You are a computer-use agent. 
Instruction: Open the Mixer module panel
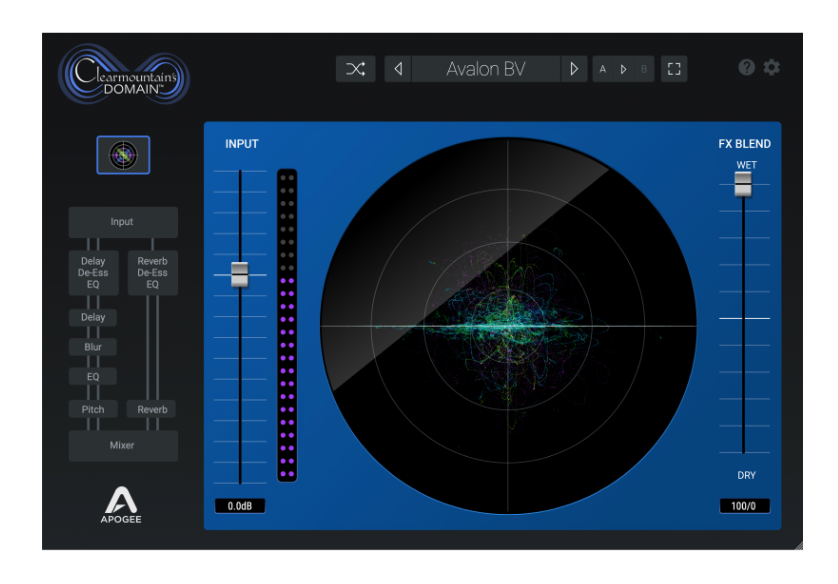click(122, 446)
